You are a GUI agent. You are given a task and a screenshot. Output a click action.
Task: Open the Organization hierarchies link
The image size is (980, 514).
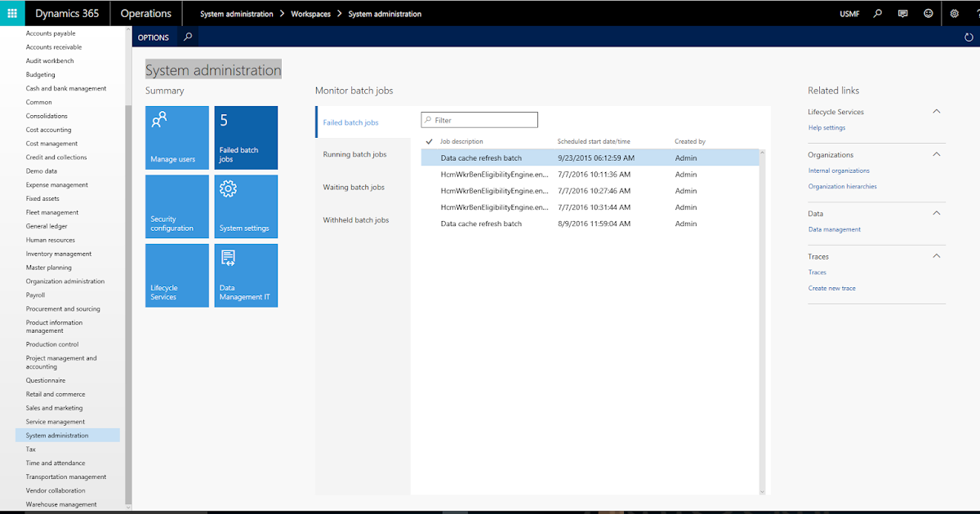point(842,185)
